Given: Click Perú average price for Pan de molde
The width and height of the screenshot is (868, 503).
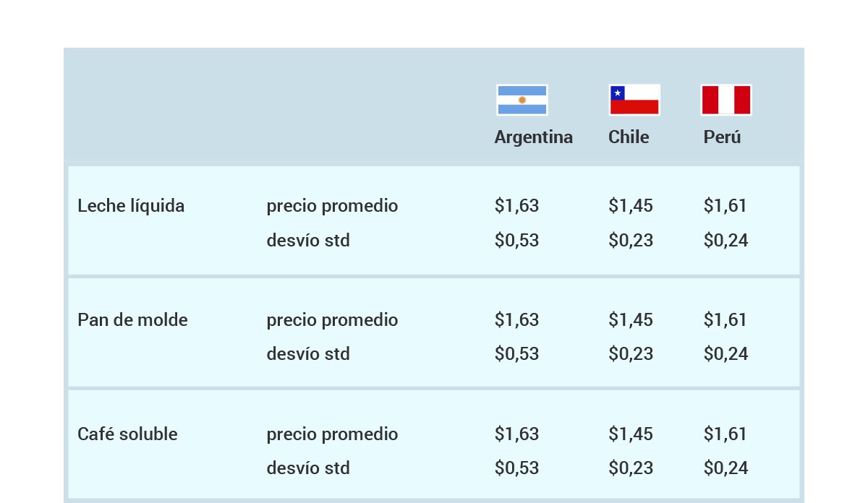Looking at the screenshot, I should tap(725, 319).
